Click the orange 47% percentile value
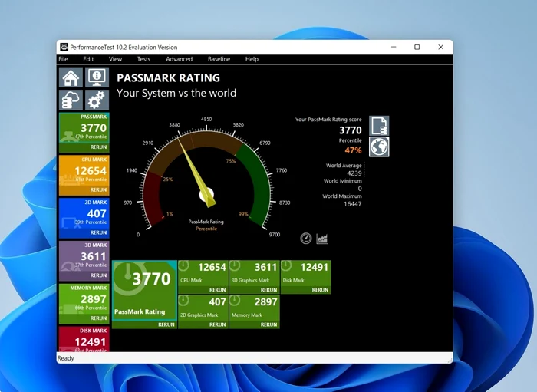537x392 pixels. pos(353,150)
